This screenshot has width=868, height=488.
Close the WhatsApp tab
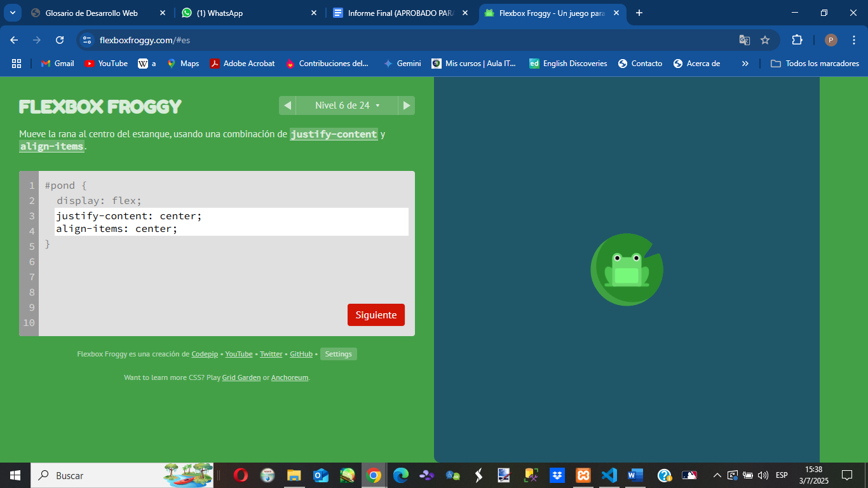click(313, 13)
